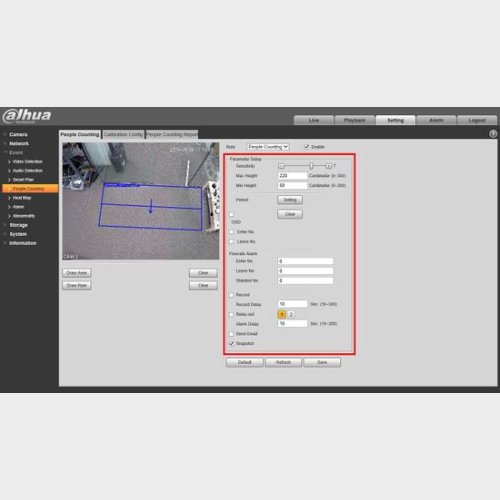Expand the Information section in the sidebar
The image size is (500, 500).
[22, 243]
